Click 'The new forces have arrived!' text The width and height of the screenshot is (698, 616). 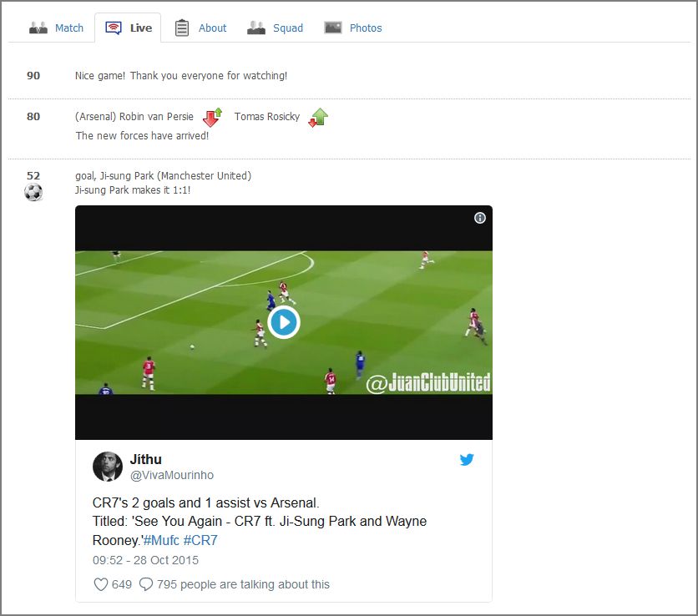point(142,136)
